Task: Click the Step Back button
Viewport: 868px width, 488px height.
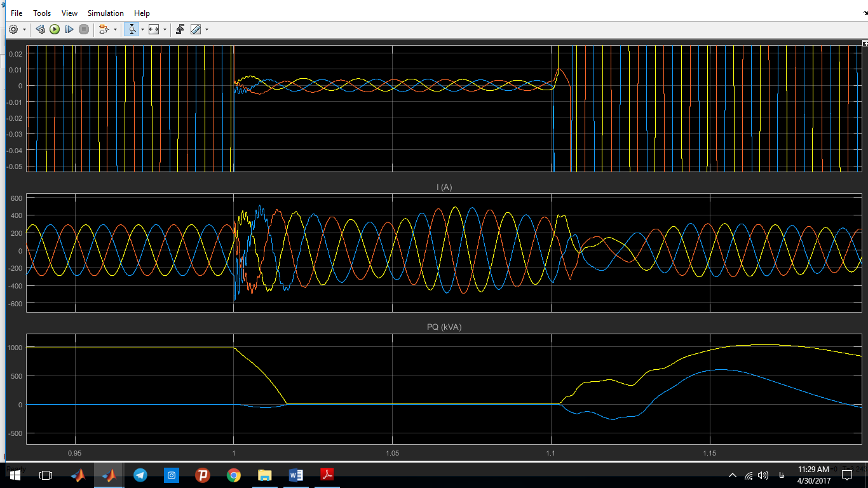Action: (x=41, y=29)
